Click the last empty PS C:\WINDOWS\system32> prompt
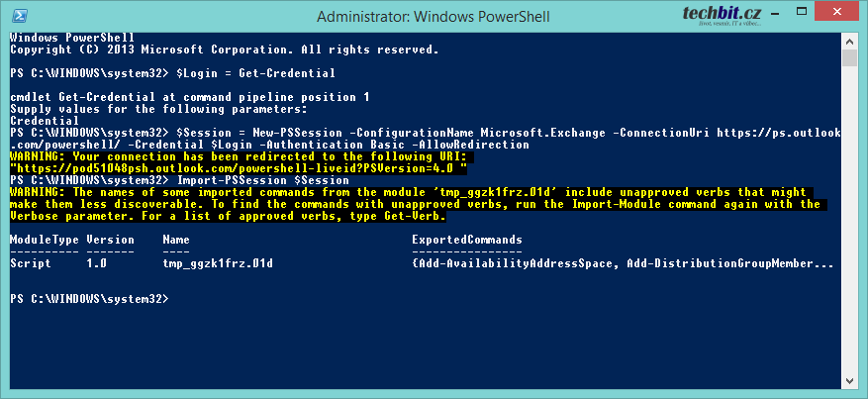 (x=89, y=298)
